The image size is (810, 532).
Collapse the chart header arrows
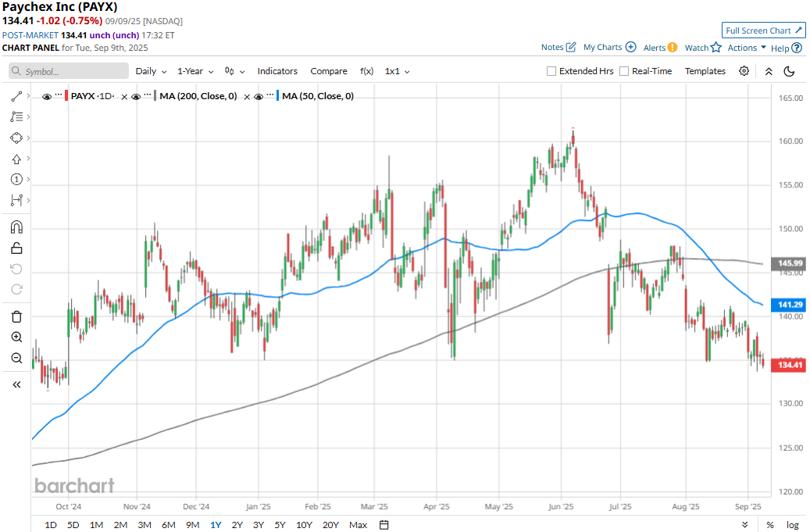click(x=768, y=71)
